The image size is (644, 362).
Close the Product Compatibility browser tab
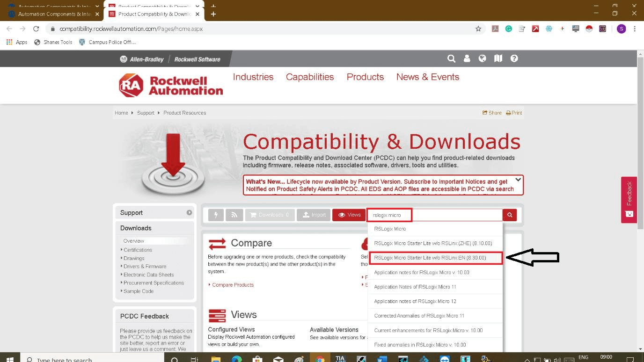(198, 14)
